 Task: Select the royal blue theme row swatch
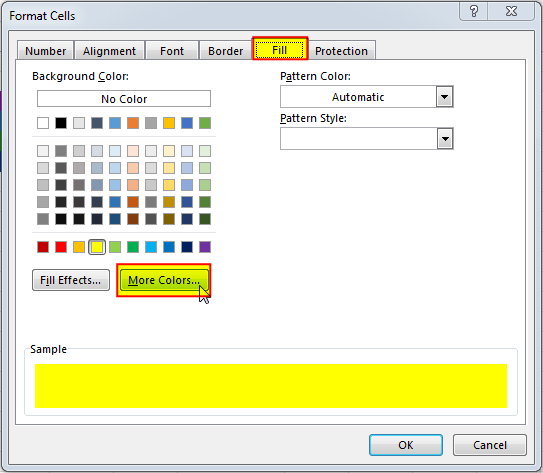pyautogui.click(x=187, y=123)
